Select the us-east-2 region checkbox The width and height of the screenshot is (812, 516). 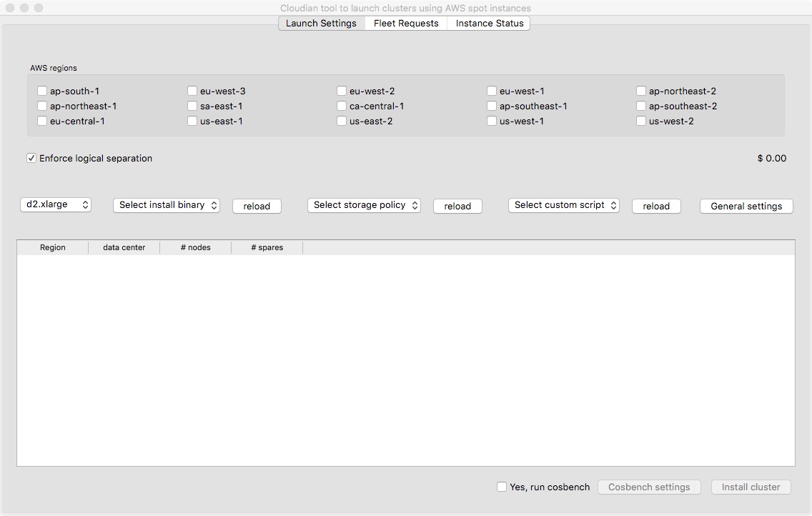click(342, 121)
